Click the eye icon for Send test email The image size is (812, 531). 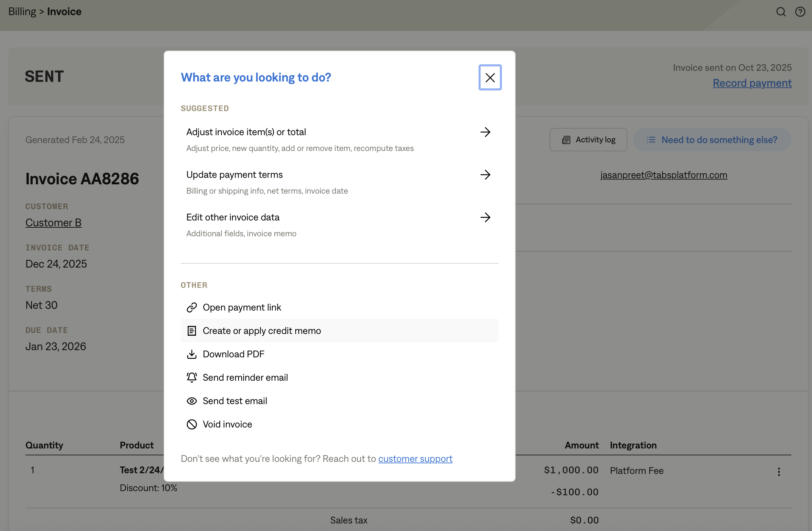(x=191, y=401)
